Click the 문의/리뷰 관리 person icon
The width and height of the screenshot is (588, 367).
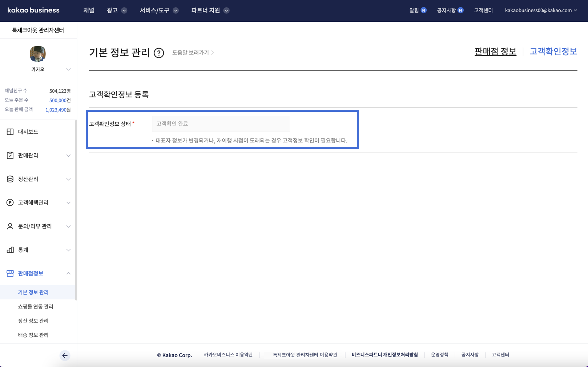click(x=10, y=226)
